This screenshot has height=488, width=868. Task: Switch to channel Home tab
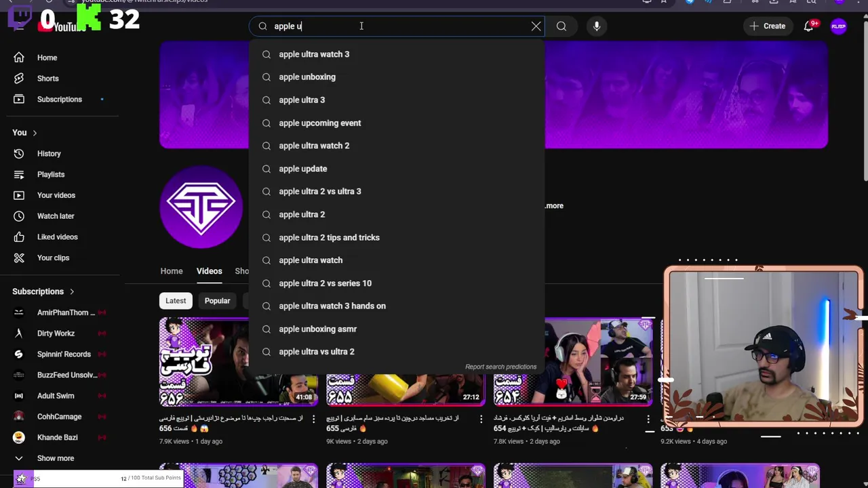(x=172, y=271)
